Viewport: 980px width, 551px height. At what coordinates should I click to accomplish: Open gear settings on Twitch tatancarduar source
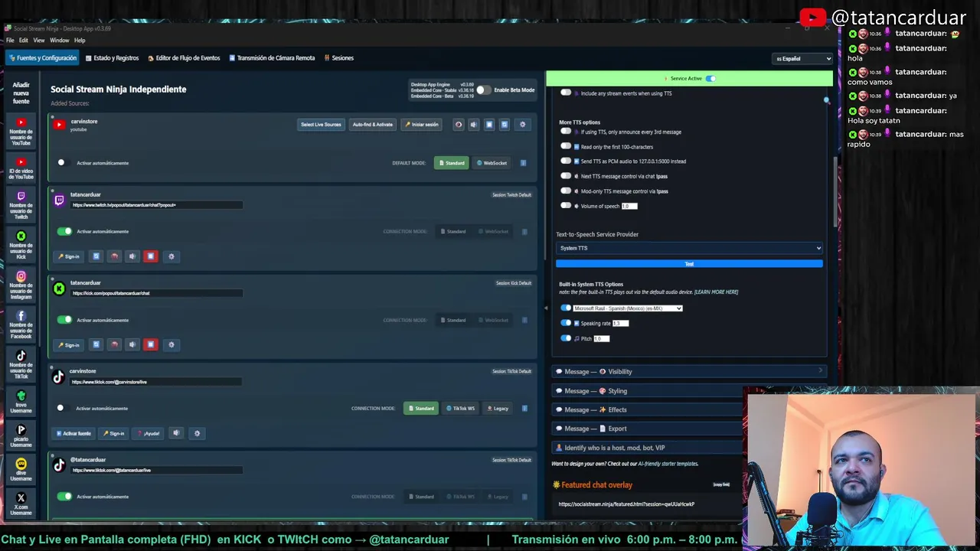(x=171, y=256)
